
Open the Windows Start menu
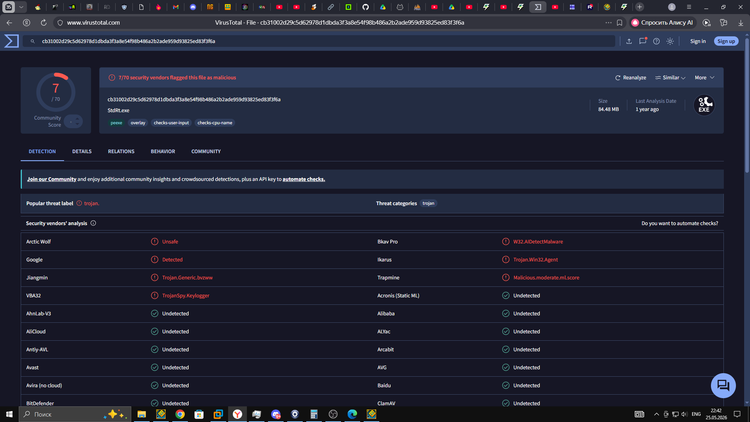[9, 414]
